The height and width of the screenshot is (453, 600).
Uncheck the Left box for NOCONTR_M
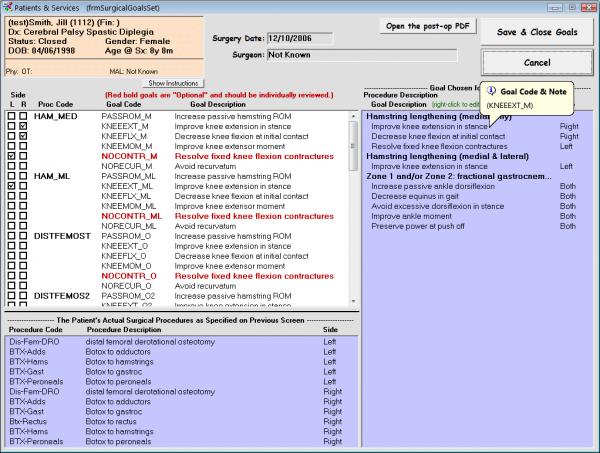tap(11, 156)
